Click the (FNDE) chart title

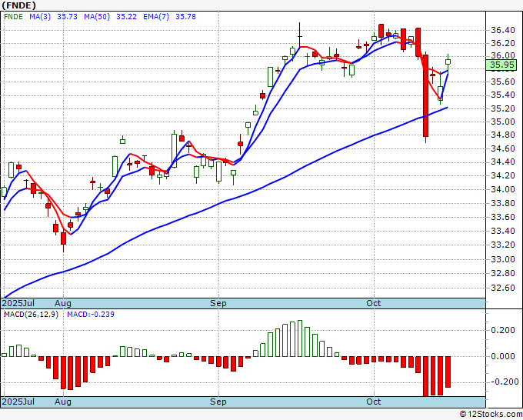point(18,5)
